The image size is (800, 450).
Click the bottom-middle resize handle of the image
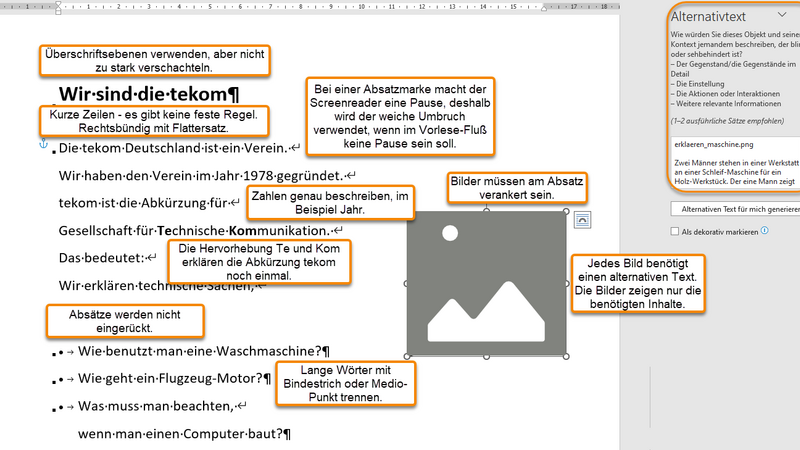tap(486, 356)
